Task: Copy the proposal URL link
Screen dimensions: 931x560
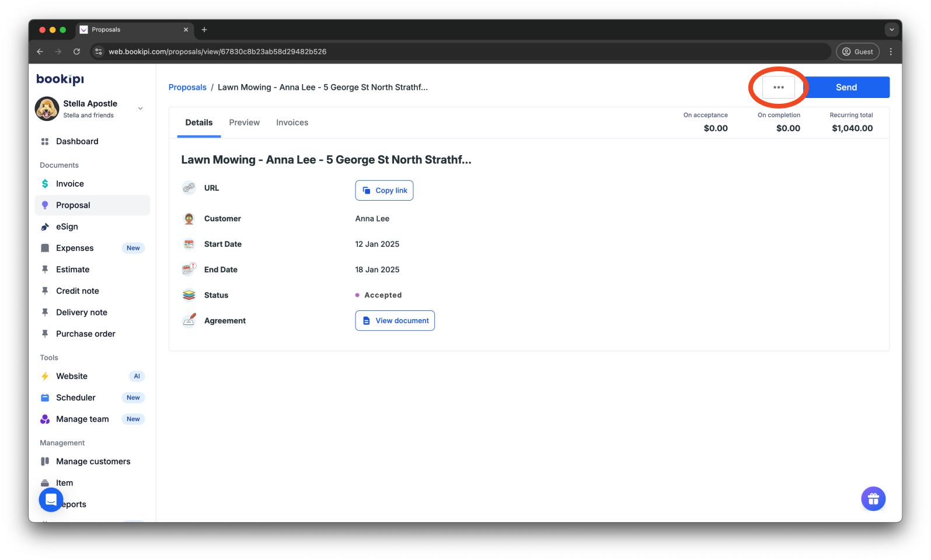Action: coord(384,190)
